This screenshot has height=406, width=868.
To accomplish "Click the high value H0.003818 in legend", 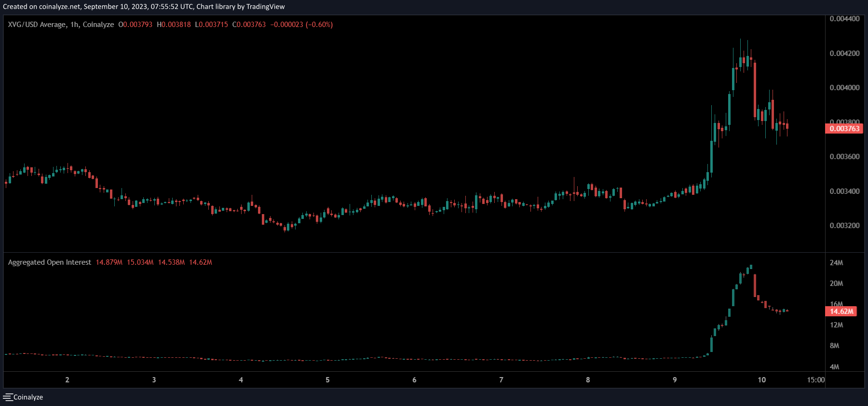I will [x=174, y=25].
